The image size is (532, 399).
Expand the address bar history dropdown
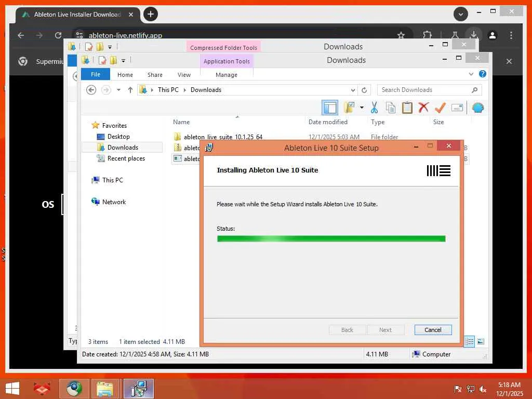tap(353, 90)
